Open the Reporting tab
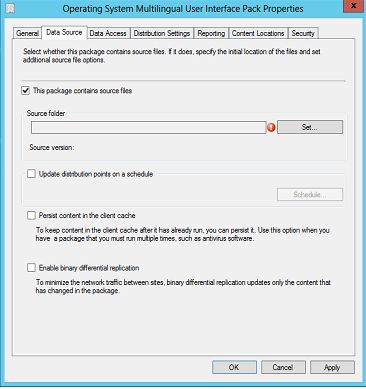This screenshot has width=366, height=389. (x=211, y=33)
